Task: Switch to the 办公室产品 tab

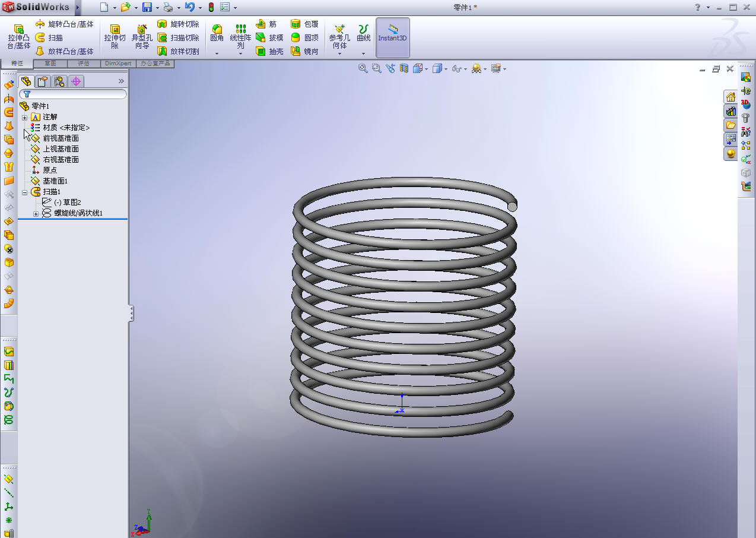Action: pyautogui.click(x=155, y=64)
